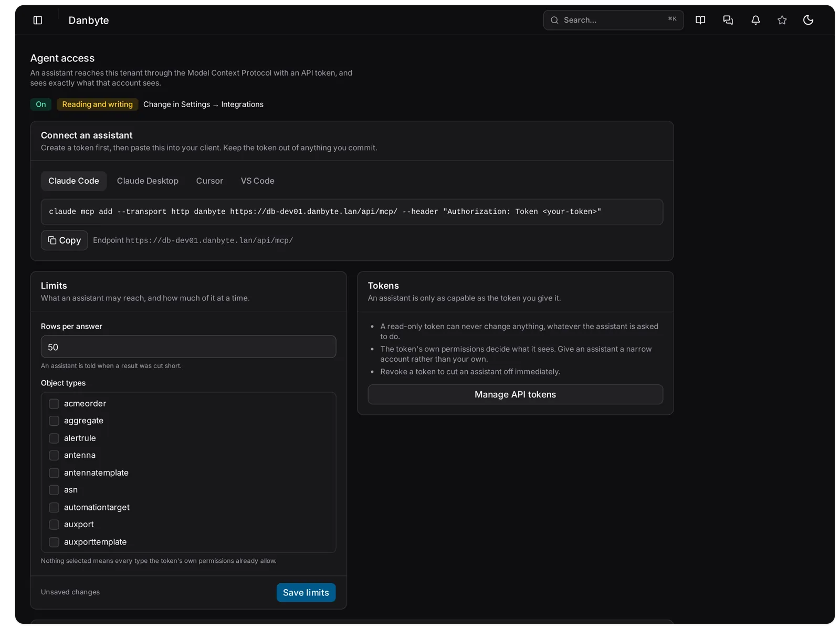
Task: Check the asn object type
Action: coord(54,490)
